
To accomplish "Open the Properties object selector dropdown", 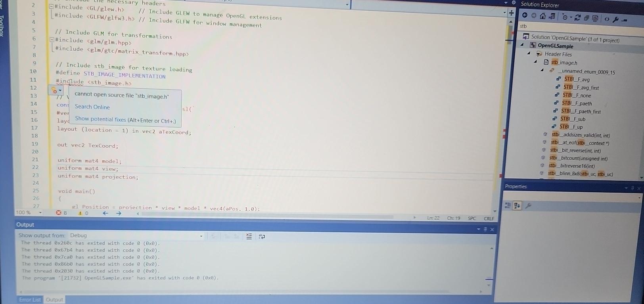I will (639, 197).
